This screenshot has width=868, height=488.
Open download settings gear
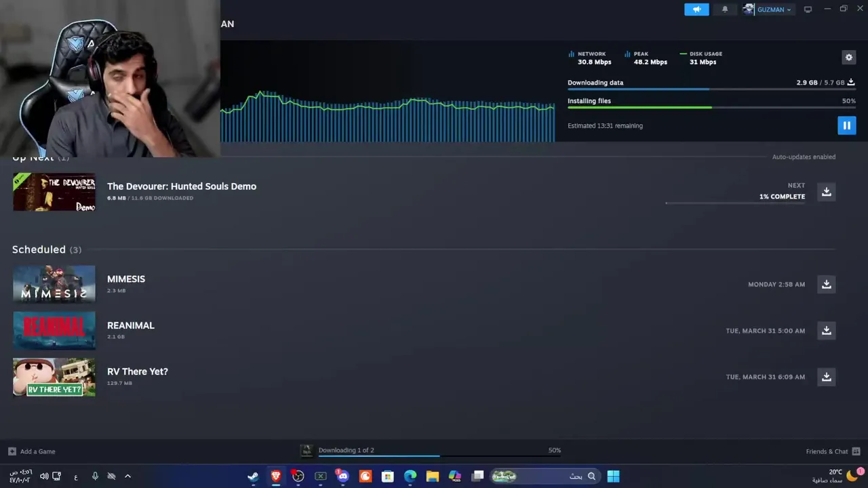(848, 58)
